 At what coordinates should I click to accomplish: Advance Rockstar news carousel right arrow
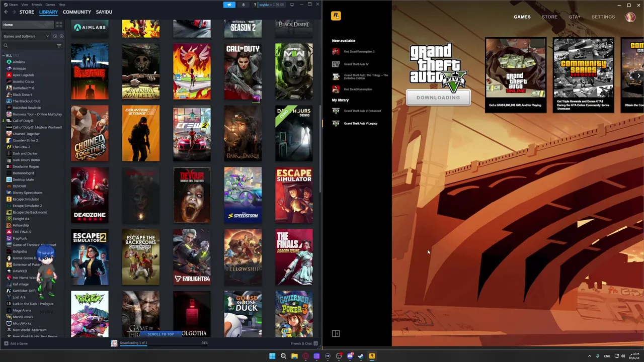(638, 76)
